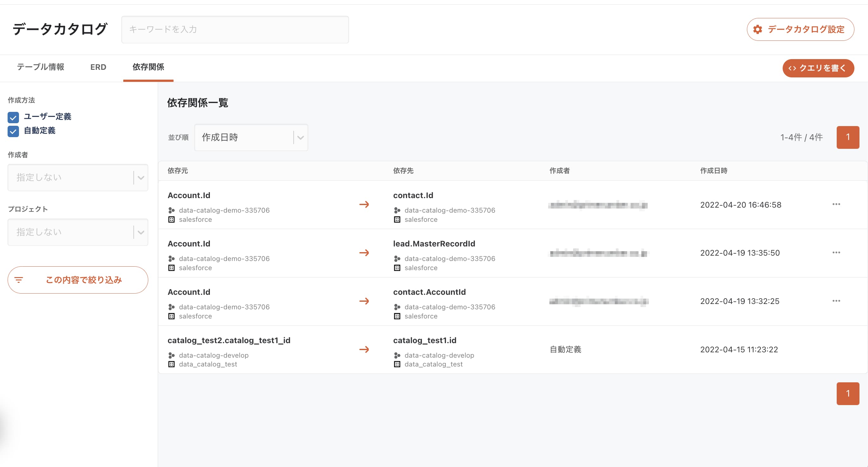This screenshot has height=467, width=868.
Task: Click arrow icon in the contact.Id row
Action: [364, 204]
